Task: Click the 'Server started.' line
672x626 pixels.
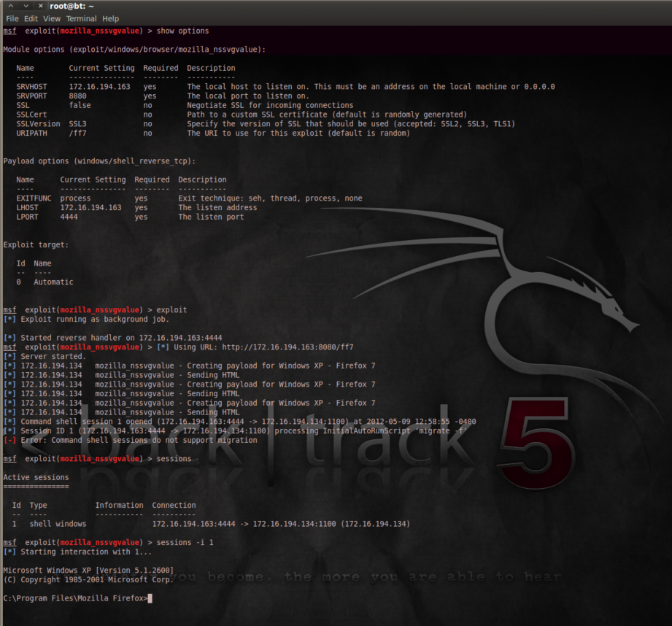Action: [45, 357]
